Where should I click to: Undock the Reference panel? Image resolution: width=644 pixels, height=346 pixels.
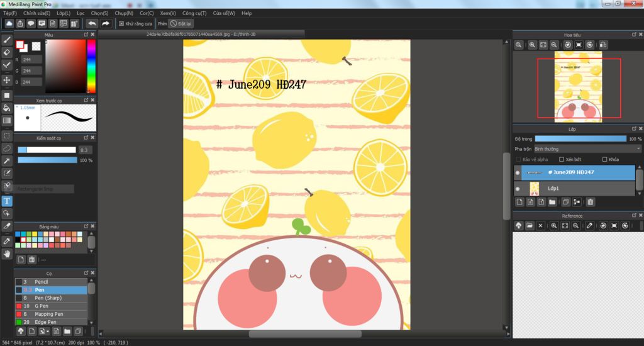tap(634, 215)
